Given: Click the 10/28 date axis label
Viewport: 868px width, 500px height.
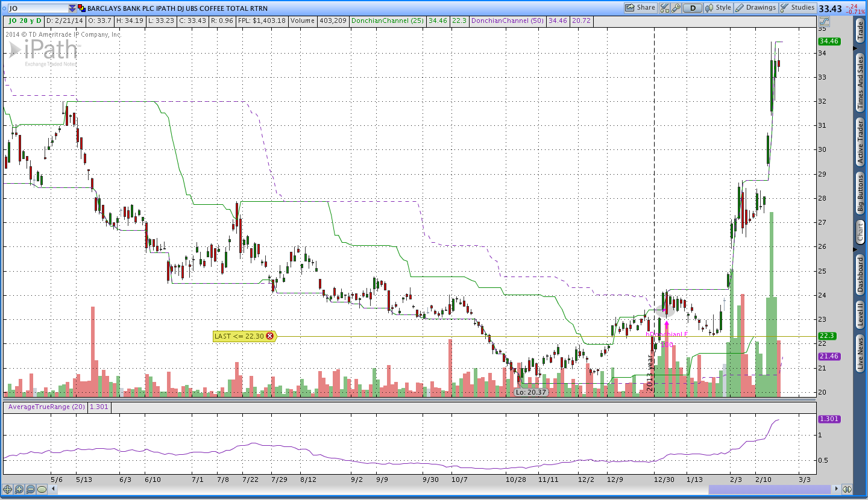Looking at the screenshot, I should pos(516,480).
